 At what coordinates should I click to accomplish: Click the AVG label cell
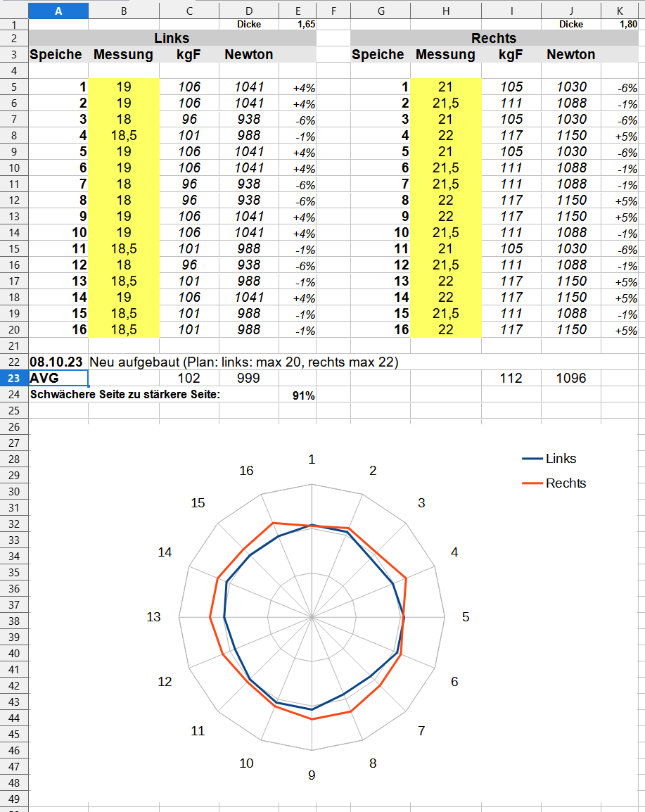(58, 379)
